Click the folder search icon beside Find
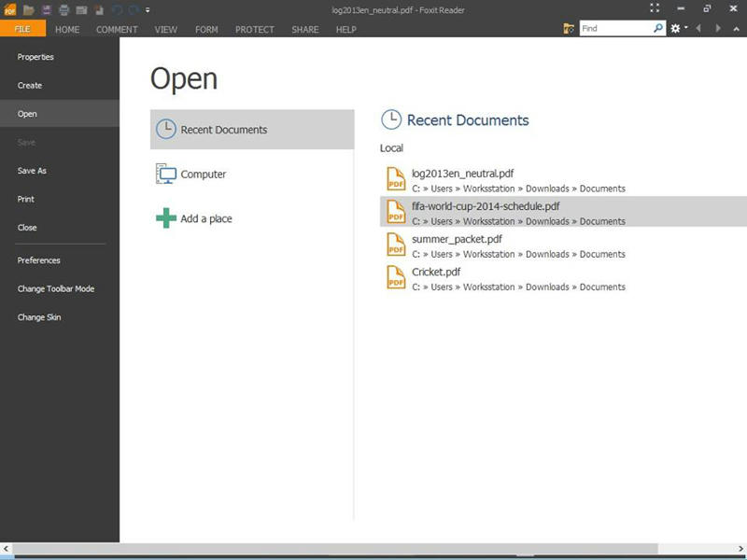Screen dimensions: 747x560 (569, 29)
